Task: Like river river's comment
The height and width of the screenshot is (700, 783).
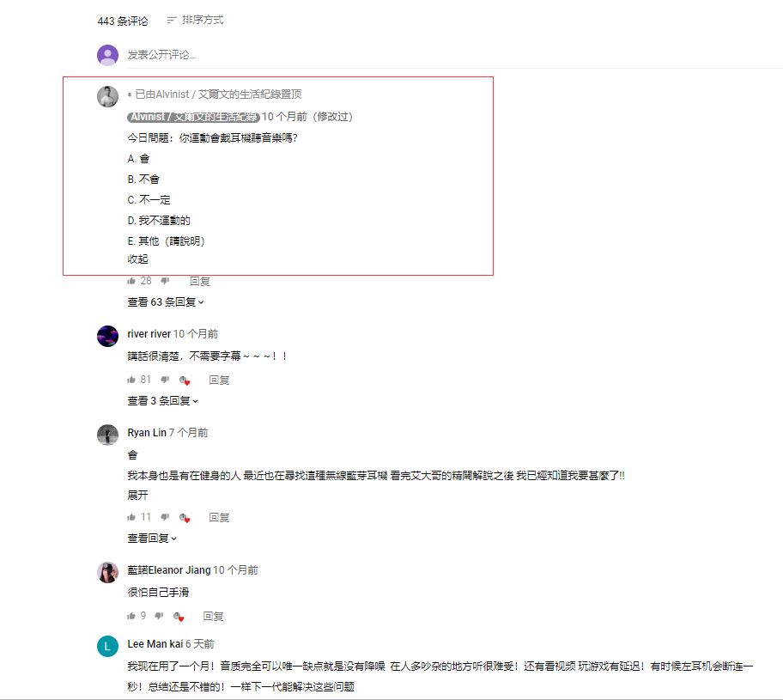Action: [131, 380]
